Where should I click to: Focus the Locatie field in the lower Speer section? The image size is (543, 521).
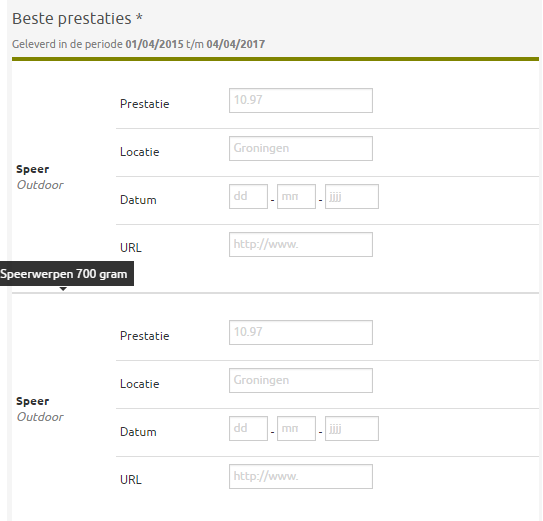tap(301, 380)
